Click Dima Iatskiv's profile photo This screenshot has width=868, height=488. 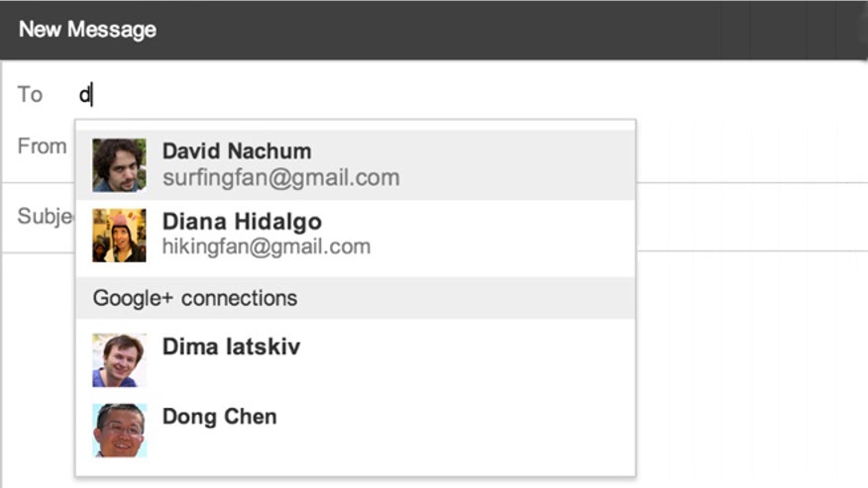[119, 360]
